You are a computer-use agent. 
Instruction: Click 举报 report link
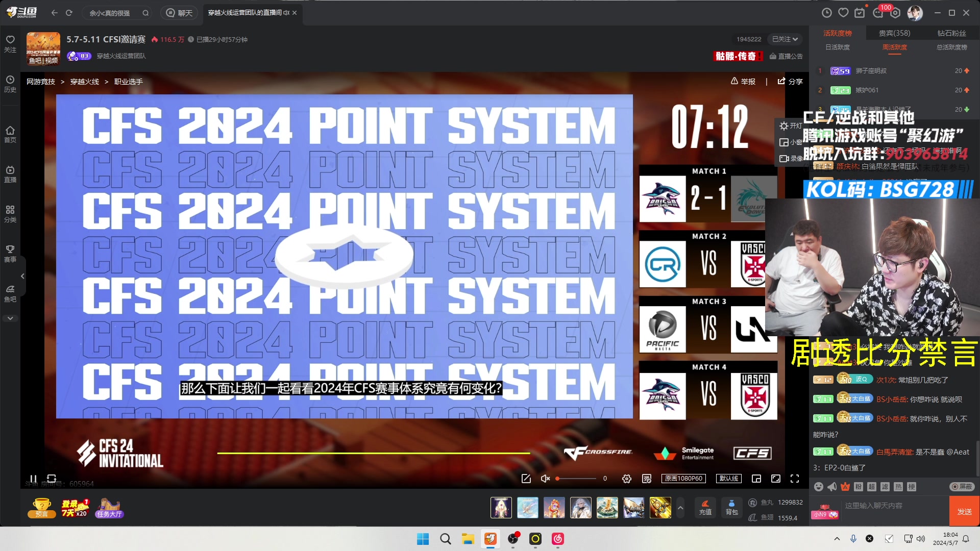(x=743, y=81)
